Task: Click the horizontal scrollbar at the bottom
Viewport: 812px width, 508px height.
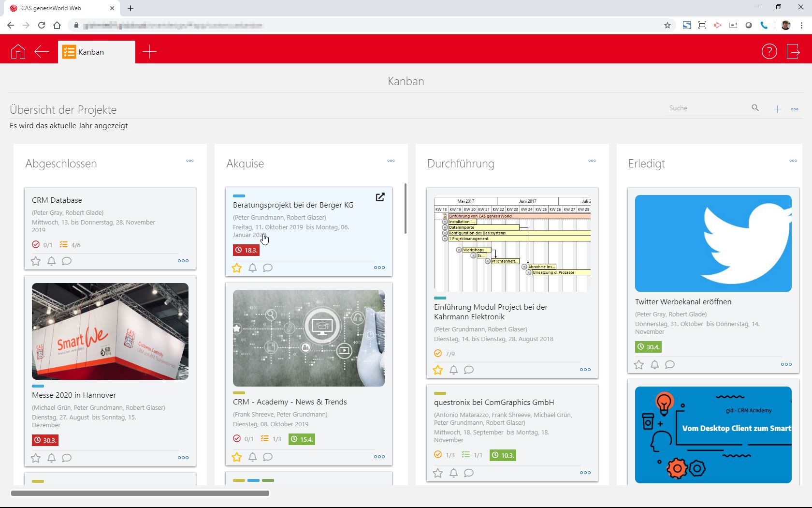Action: pyautogui.click(x=140, y=493)
